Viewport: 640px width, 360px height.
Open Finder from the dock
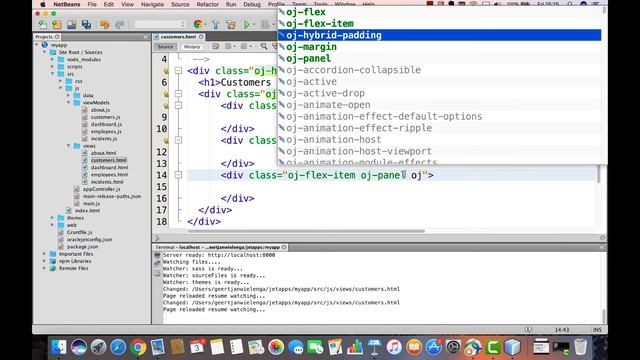click(59, 347)
